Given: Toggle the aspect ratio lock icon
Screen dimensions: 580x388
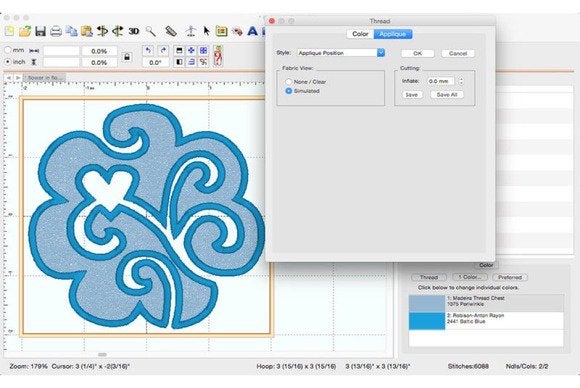Looking at the screenshot, I should click(127, 57).
